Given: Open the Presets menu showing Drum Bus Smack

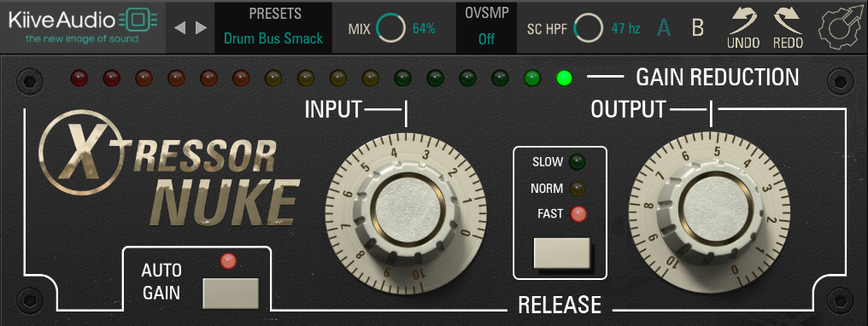Looking at the screenshot, I should 273,27.
